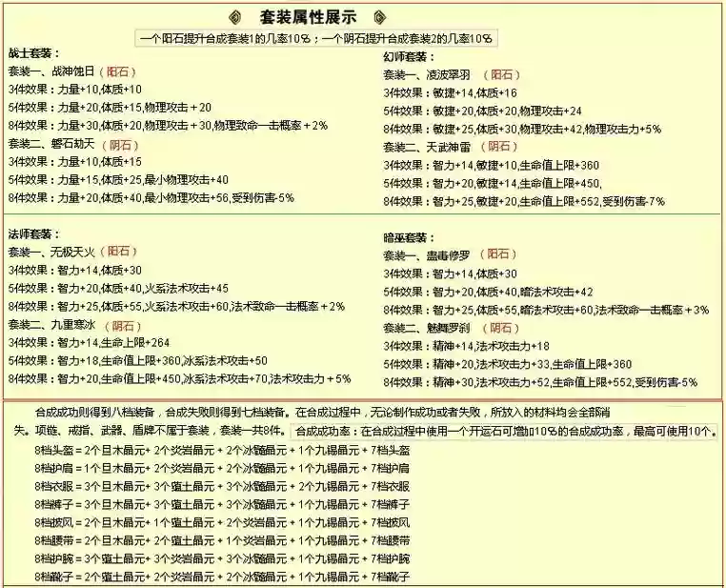
Task: Select the heading '暗巫套装：'
Action: coord(410,237)
